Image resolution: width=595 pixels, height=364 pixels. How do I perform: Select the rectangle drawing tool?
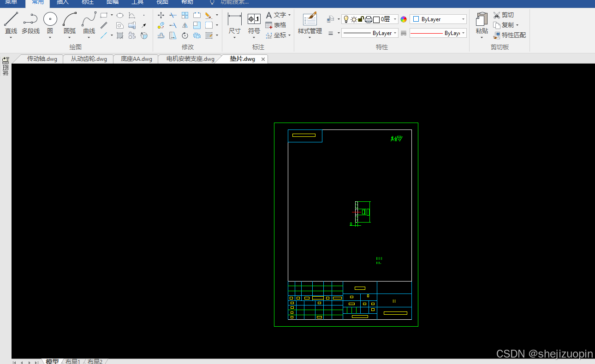(x=104, y=15)
